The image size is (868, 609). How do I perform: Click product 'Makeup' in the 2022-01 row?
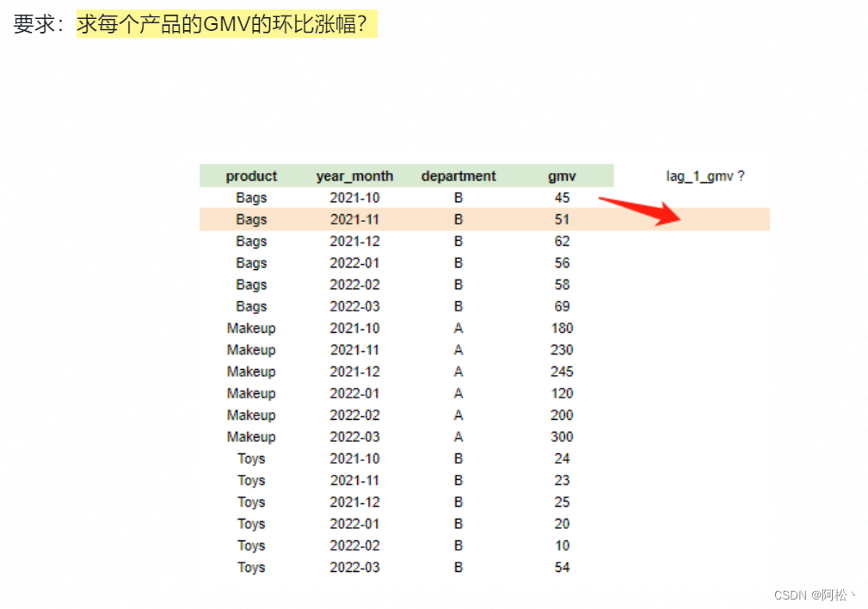click(x=251, y=394)
